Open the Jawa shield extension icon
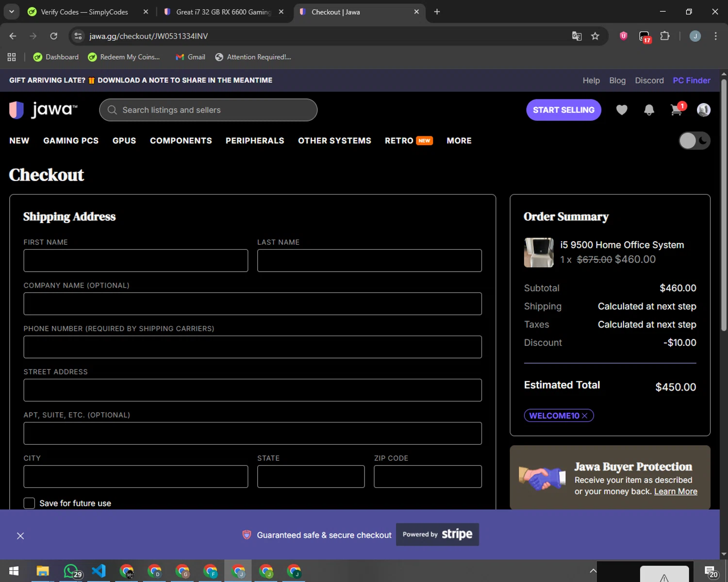The width and height of the screenshot is (728, 582). (624, 36)
